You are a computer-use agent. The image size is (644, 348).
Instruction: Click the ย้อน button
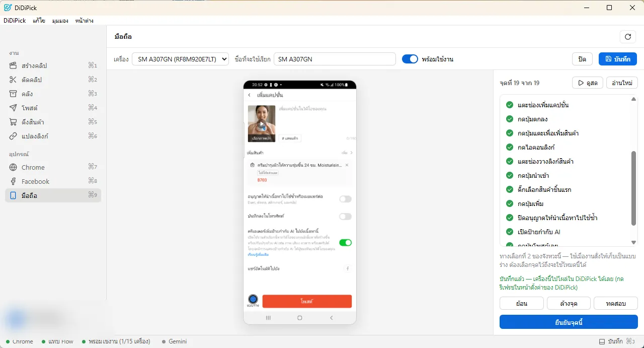coord(522,303)
